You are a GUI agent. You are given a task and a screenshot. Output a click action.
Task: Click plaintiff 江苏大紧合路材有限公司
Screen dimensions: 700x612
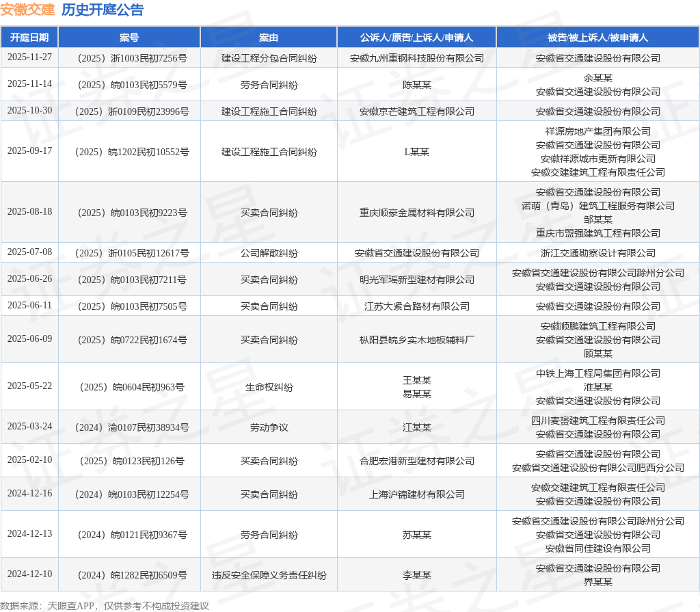tap(416, 306)
